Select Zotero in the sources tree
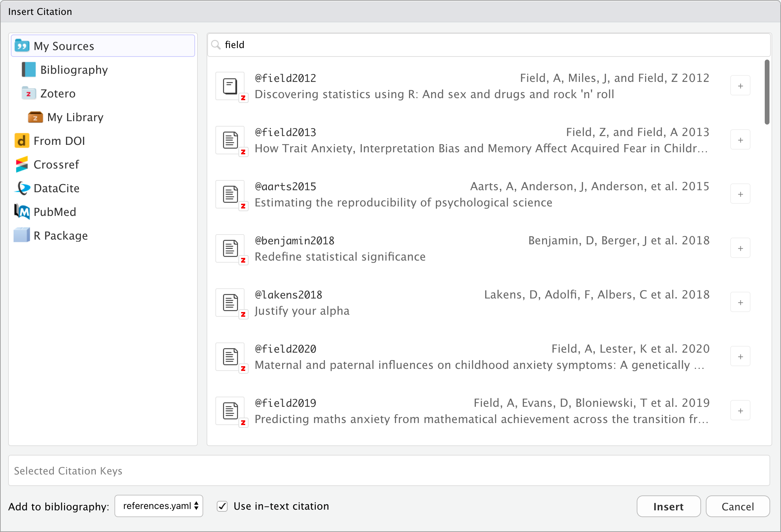Image resolution: width=781 pixels, height=532 pixels. click(x=58, y=93)
